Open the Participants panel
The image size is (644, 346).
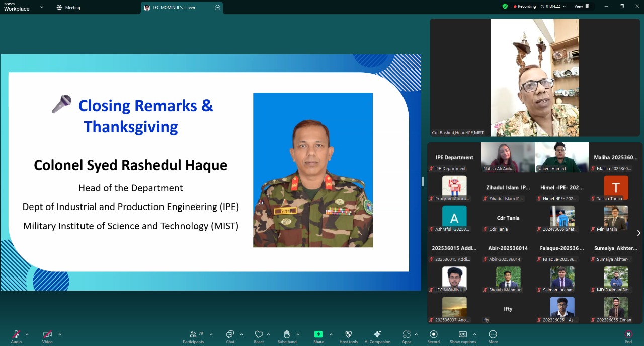tap(193, 334)
